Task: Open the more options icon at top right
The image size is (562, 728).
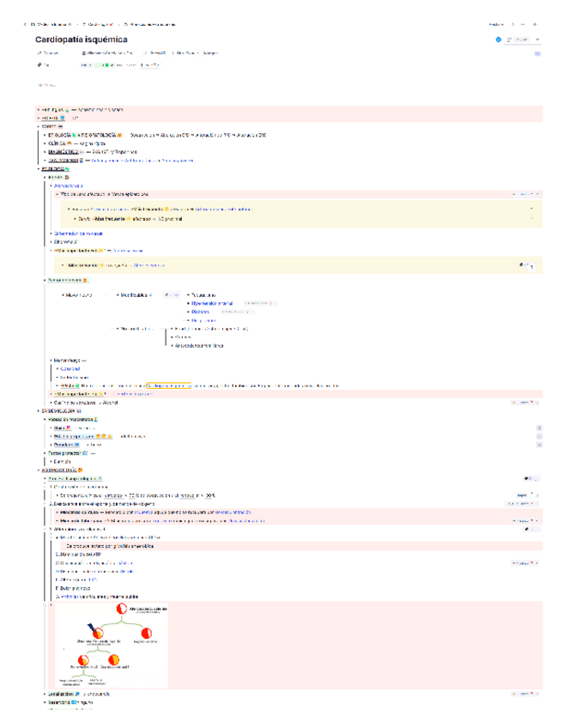Action: (535, 24)
